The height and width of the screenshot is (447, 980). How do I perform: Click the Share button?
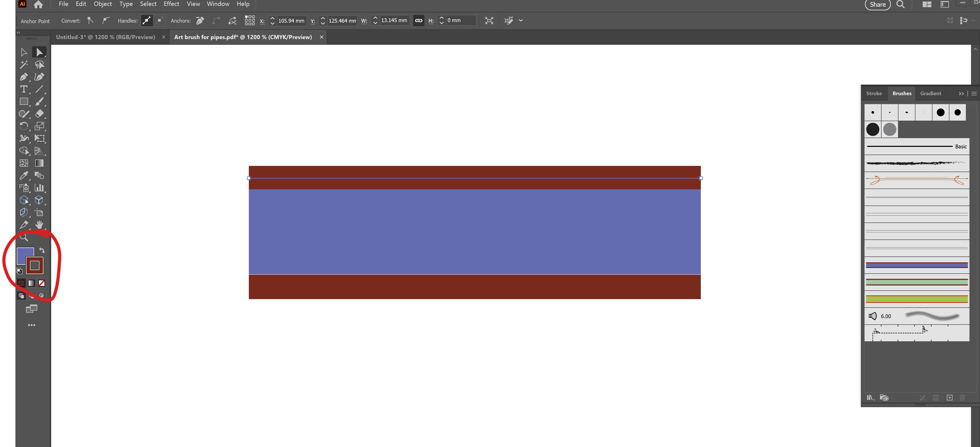tap(878, 5)
